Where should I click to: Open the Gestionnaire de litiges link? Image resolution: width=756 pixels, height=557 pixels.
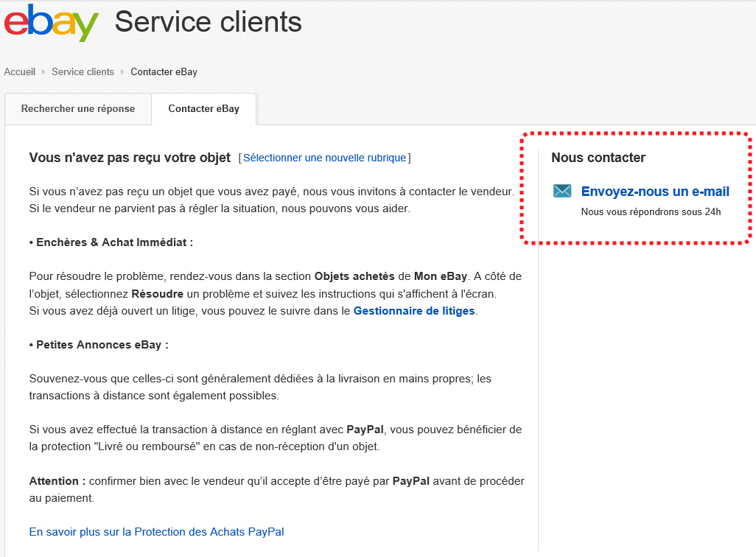click(x=414, y=311)
